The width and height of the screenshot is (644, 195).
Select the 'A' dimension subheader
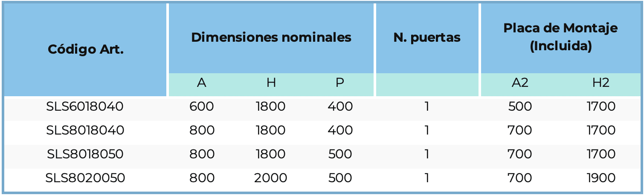tap(202, 83)
